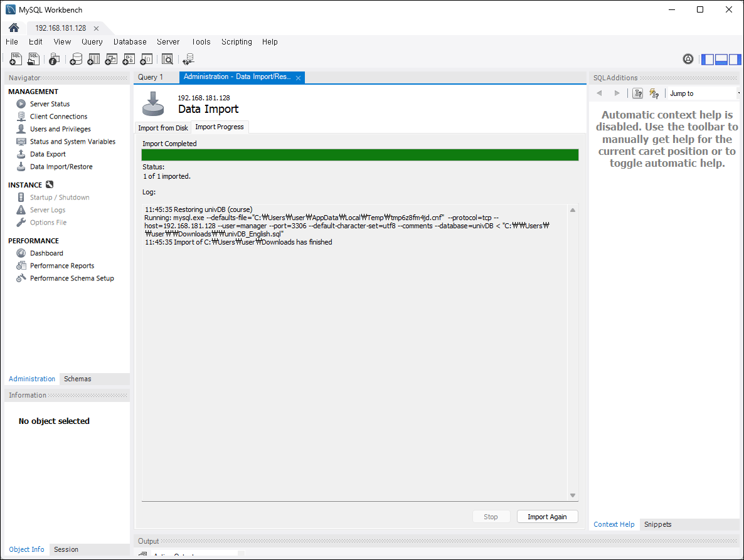The height and width of the screenshot is (560, 744).
Task: Switch to the Snippets tab
Action: [x=657, y=524]
